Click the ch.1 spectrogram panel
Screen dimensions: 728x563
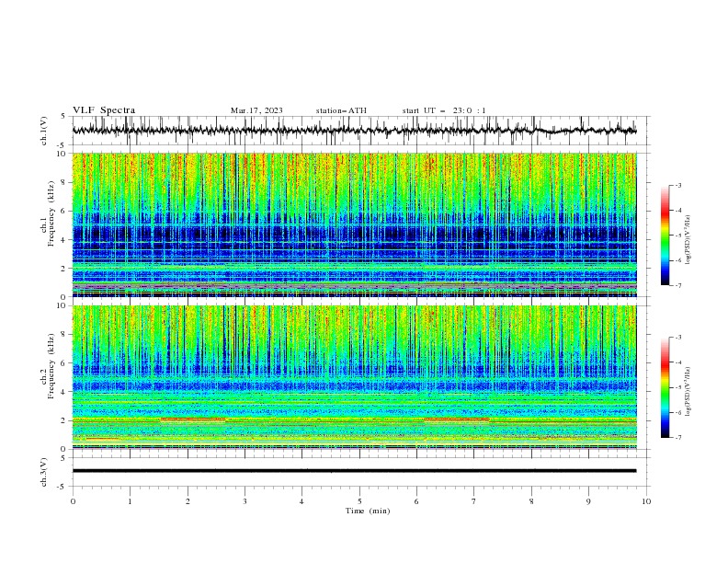pos(354,224)
